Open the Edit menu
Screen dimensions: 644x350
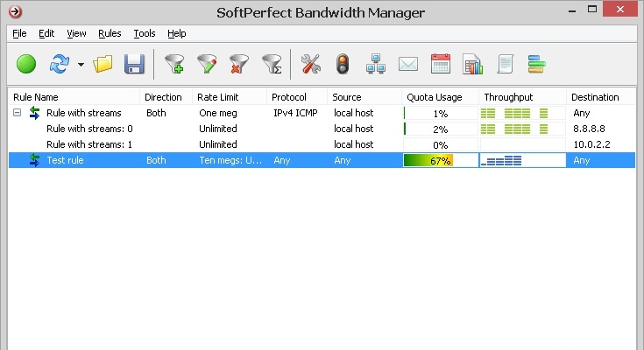(46, 33)
